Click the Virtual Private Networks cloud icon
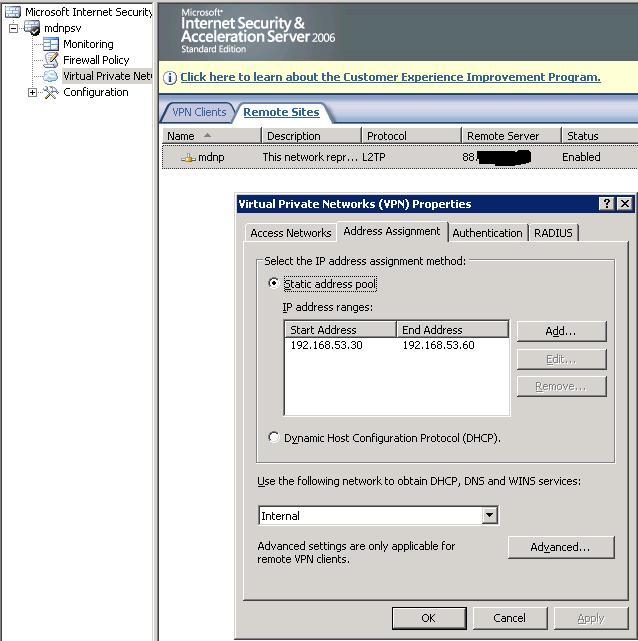The height and width of the screenshot is (641, 638). click(x=51, y=76)
